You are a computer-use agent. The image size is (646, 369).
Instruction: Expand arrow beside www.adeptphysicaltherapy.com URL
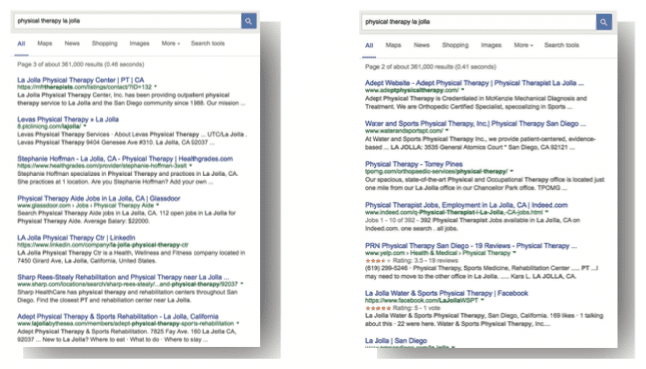click(463, 90)
